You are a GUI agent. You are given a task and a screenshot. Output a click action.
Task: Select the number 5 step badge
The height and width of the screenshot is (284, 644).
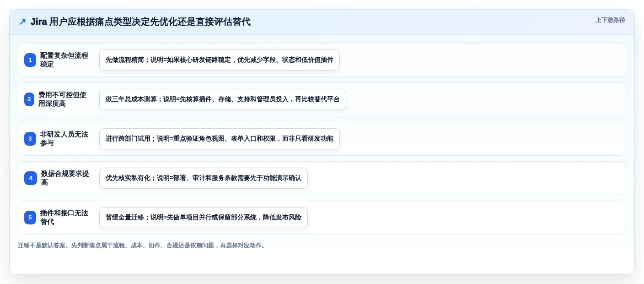tap(30, 218)
